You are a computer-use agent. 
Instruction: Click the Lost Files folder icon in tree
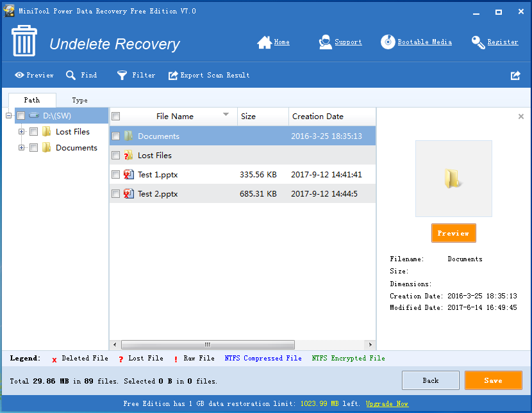pos(47,131)
